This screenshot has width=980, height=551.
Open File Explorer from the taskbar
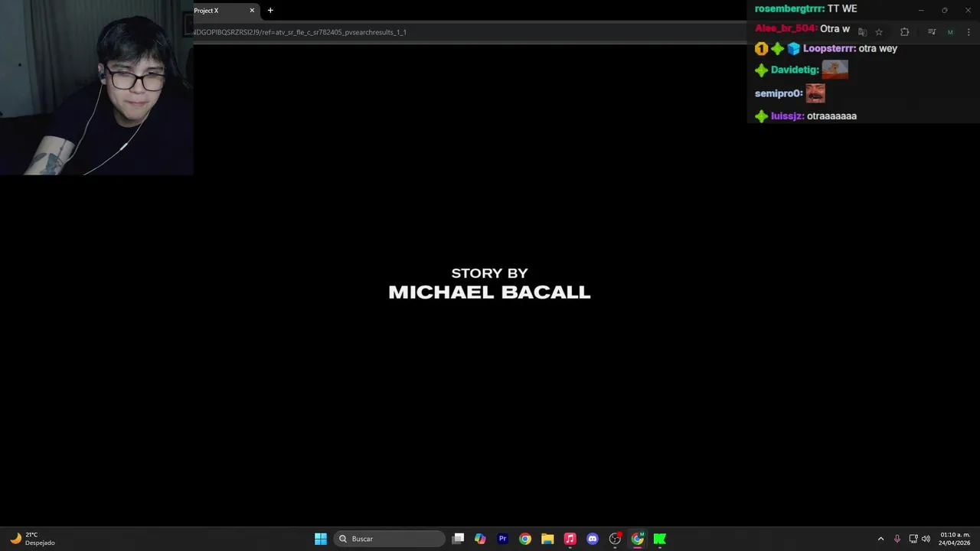coord(547,539)
